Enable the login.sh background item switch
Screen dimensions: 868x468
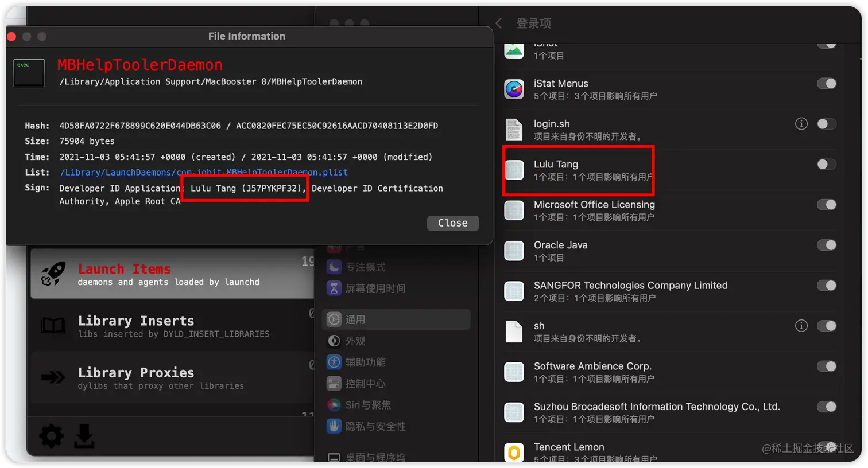[x=827, y=124]
